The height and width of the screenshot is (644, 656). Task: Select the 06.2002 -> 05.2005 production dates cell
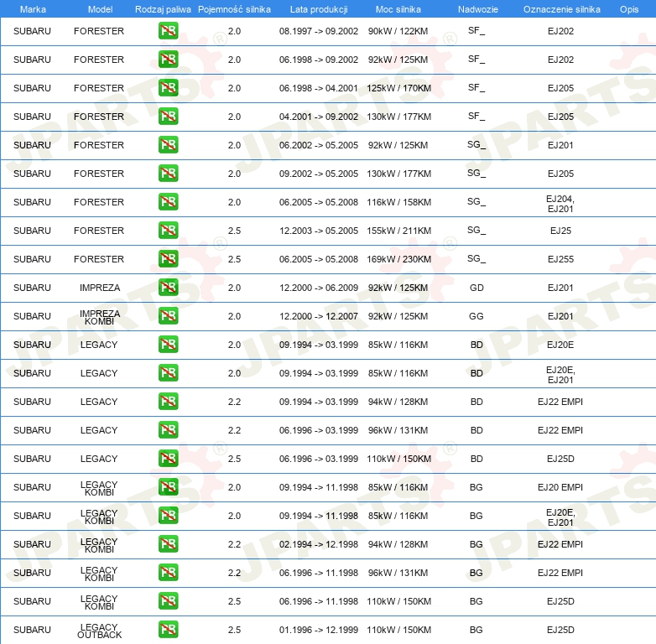(319, 145)
